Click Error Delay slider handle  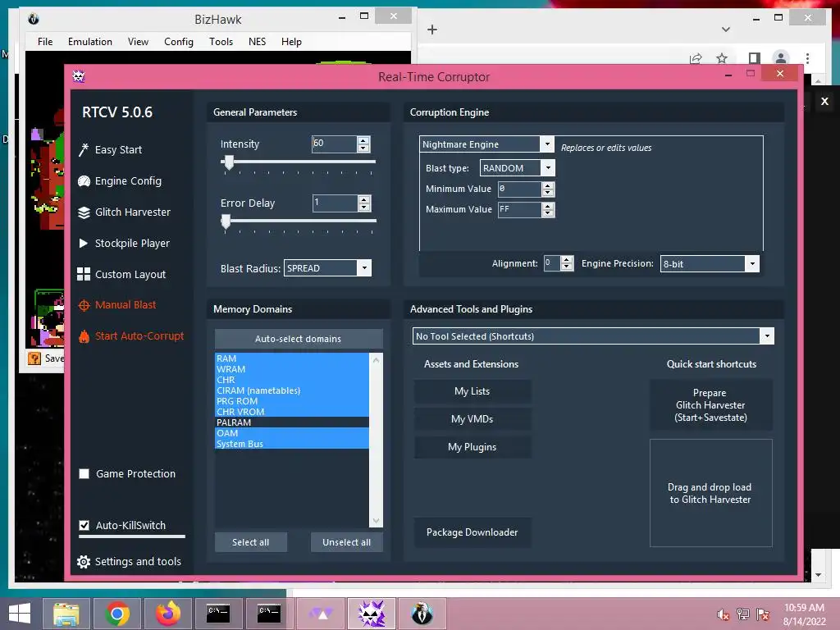coord(226,221)
